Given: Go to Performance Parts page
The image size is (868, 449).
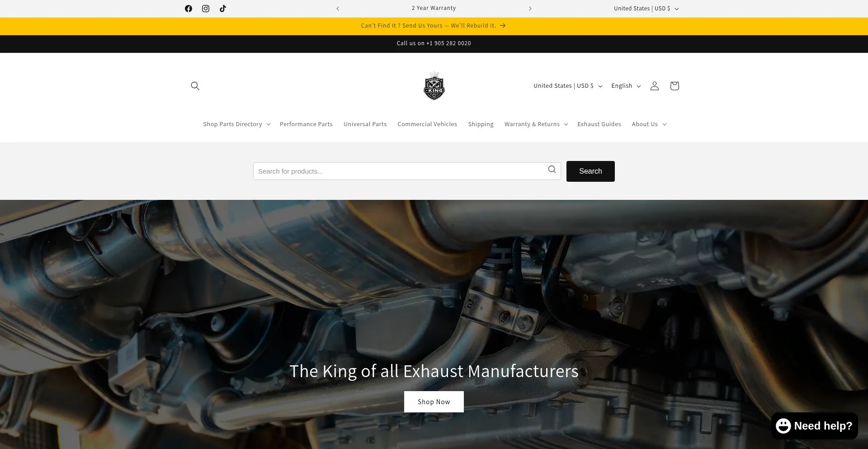Looking at the screenshot, I should 306,124.
